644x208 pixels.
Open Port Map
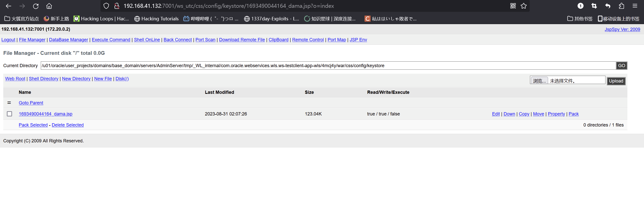click(x=337, y=40)
